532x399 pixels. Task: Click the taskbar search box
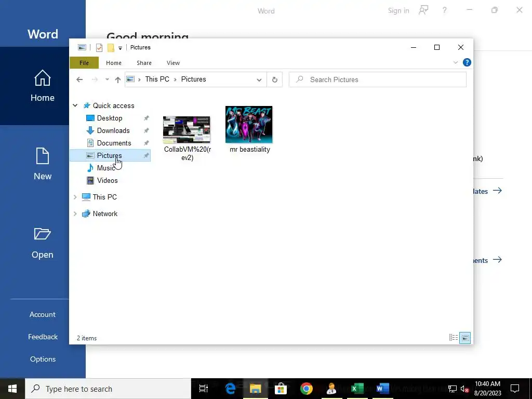click(x=108, y=389)
